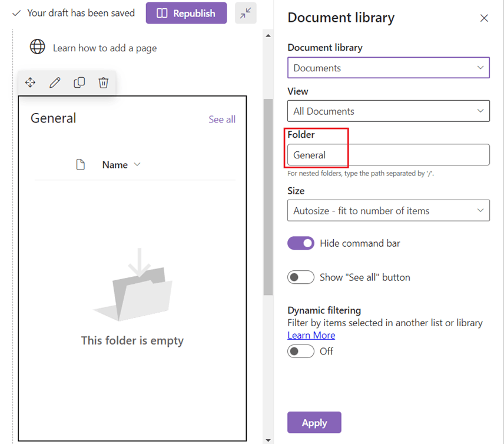Click the vertical scrollbar thumb

268,197
